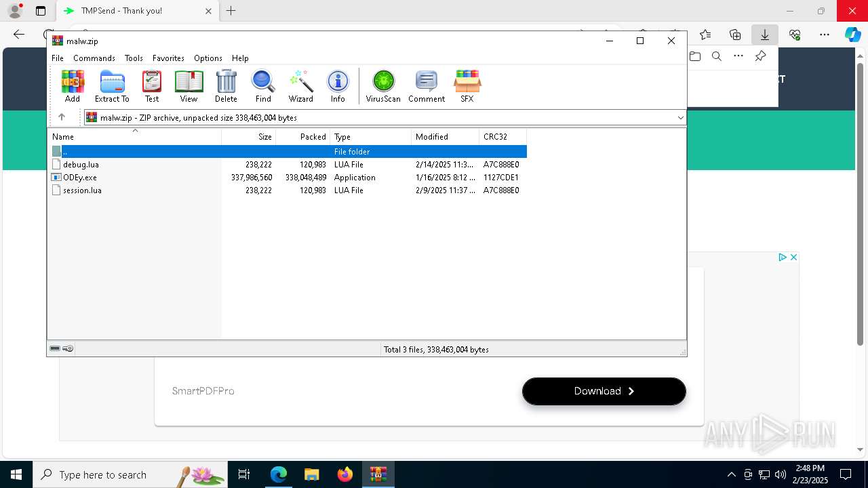Expand the archive path dropdown
The width and height of the screenshot is (868, 488).
coord(680,118)
